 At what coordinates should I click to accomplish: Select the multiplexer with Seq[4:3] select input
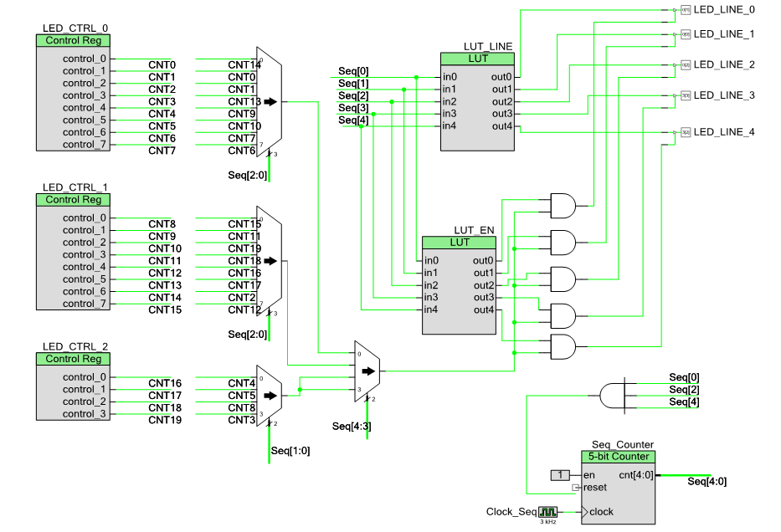367,371
